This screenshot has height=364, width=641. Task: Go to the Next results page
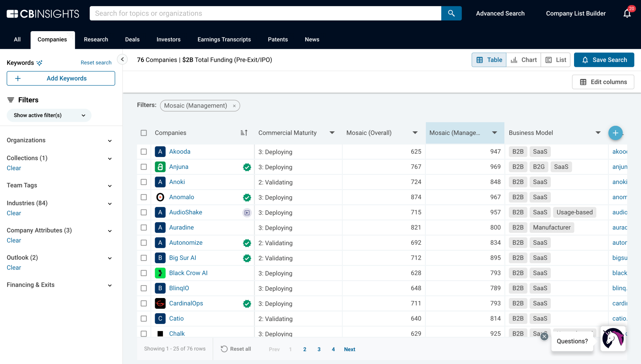click(349, 349)
